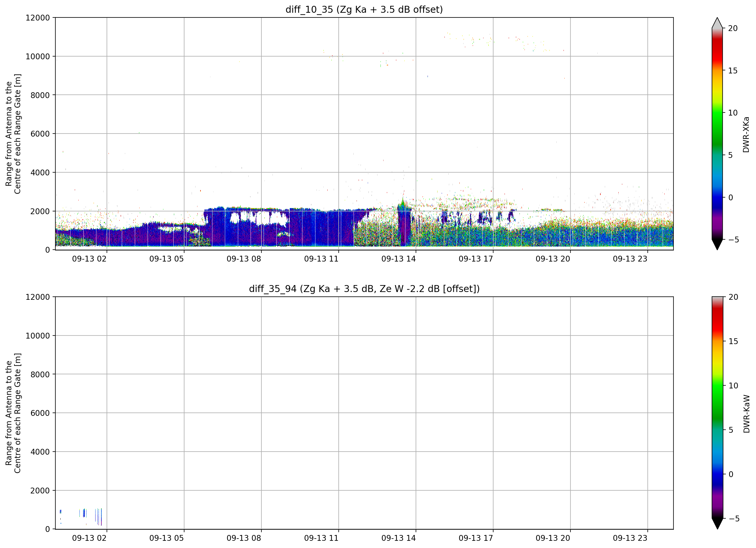Image resolution: width=756 pixels, height=548 pixels.
Task: Click the DWR-KaW color scale bar
Action: [x=717, y=408]
